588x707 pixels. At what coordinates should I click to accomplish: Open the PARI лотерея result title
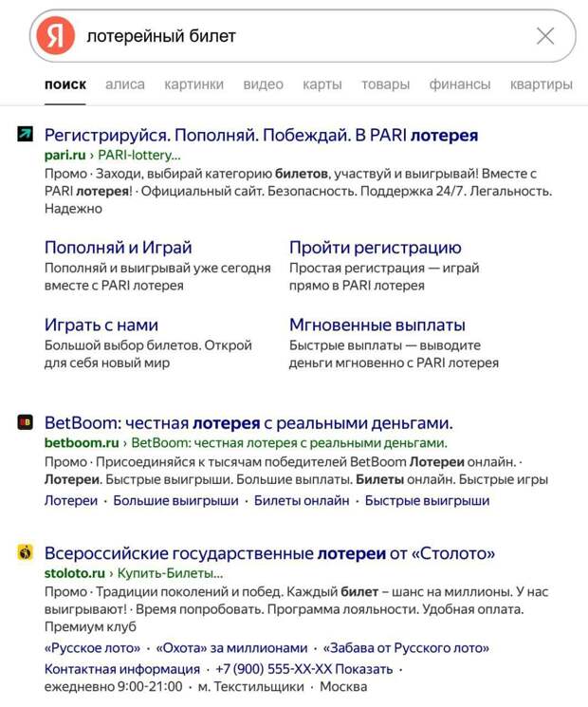(261, 135)
